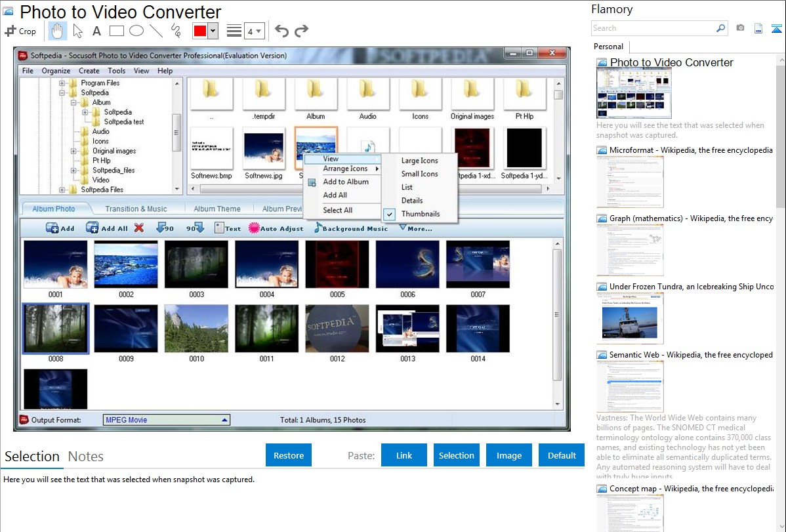Toggle the checked Thumbnails view option
The height and width of the screenshot is (532, 786).
(x=419, y=214)
